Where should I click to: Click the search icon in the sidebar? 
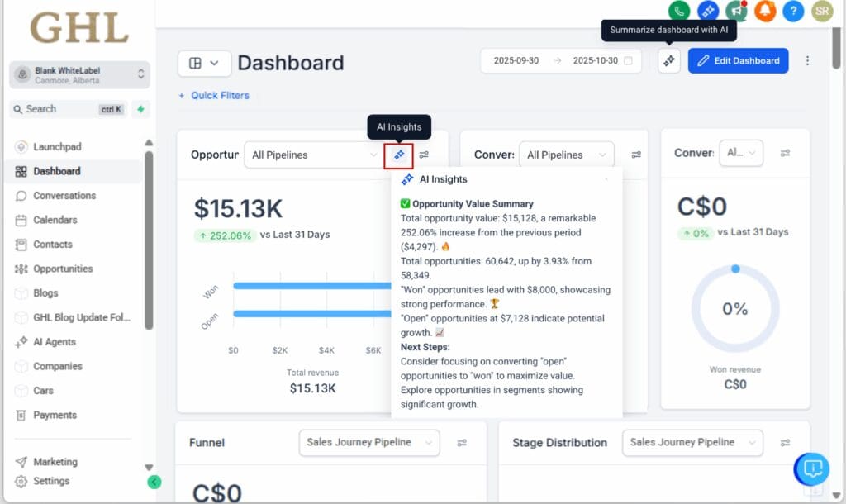click(18, 109)
